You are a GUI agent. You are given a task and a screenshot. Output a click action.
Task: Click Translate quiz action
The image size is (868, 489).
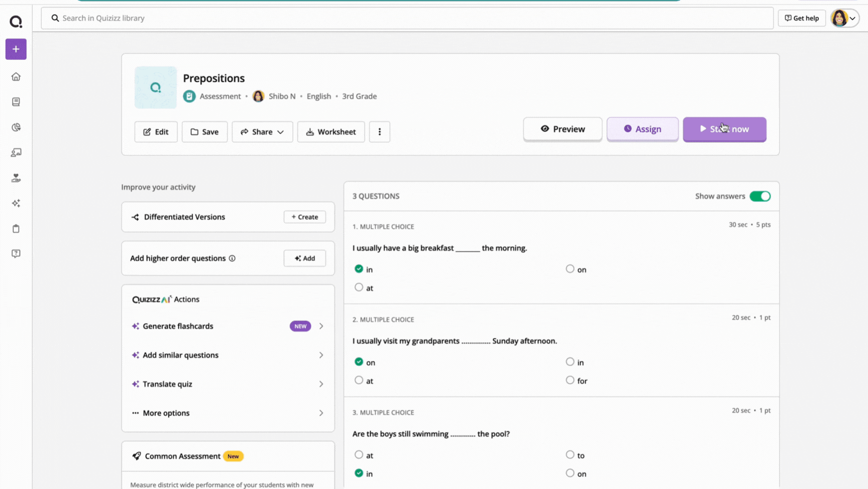228,384
